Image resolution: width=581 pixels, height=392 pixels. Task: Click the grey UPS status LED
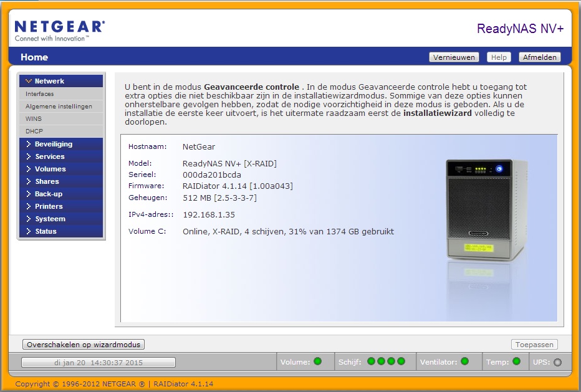tap(557, 362)
